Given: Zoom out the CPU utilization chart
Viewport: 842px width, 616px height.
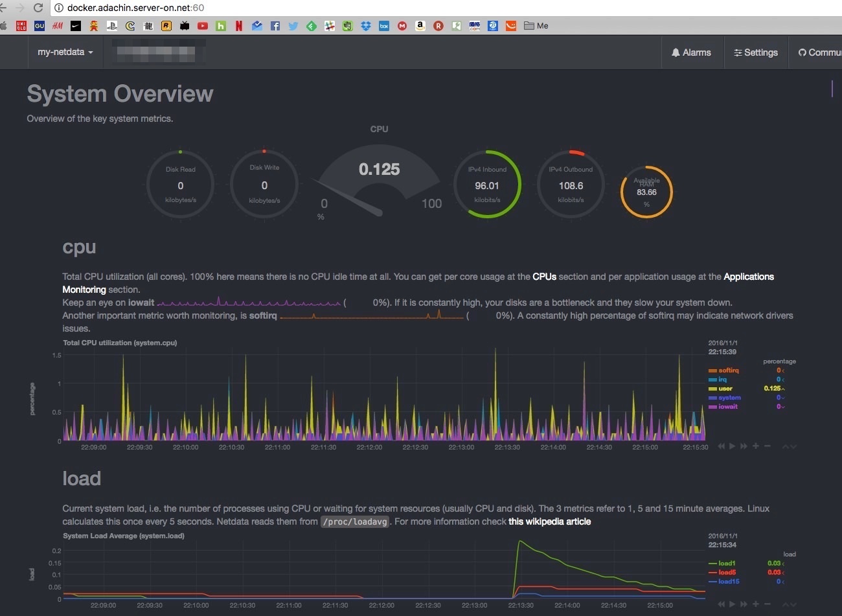Looking at the screenshot, I should click(x=768, y=446).
